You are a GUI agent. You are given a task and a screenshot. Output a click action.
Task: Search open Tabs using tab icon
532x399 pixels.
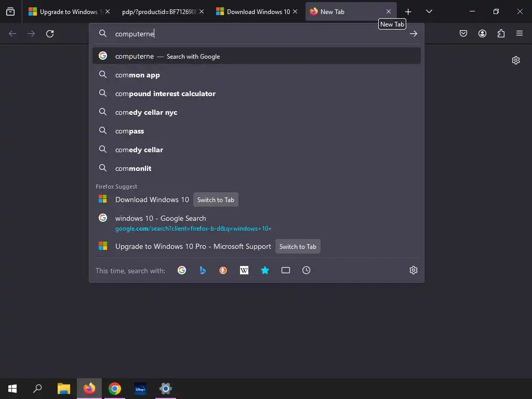point(286,270)
